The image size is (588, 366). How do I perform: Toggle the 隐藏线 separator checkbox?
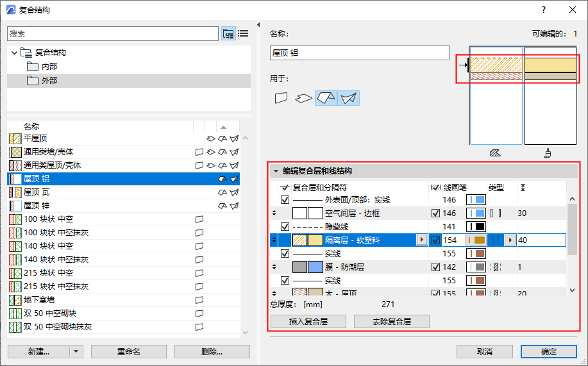[x=285, y=227]
